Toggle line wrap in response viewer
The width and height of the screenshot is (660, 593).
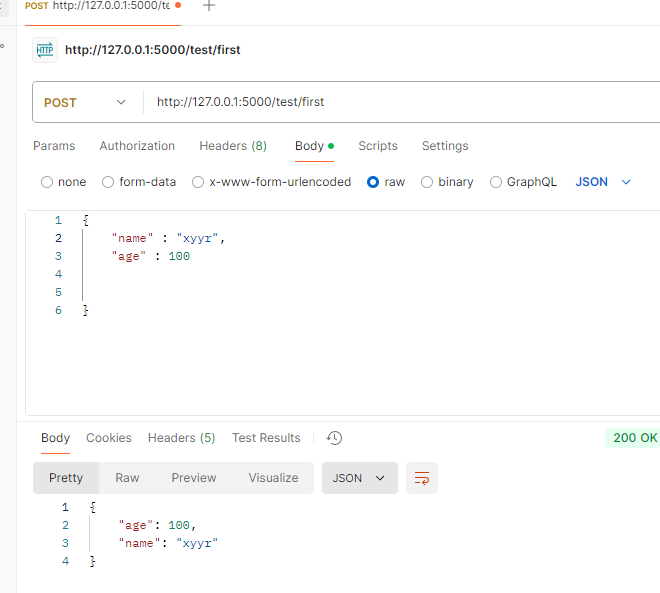[422, 478]
